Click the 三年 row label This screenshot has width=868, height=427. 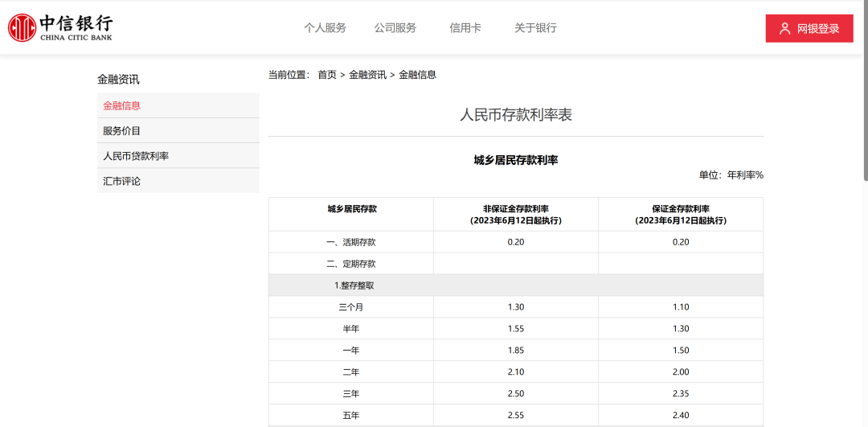coord(351,393)
